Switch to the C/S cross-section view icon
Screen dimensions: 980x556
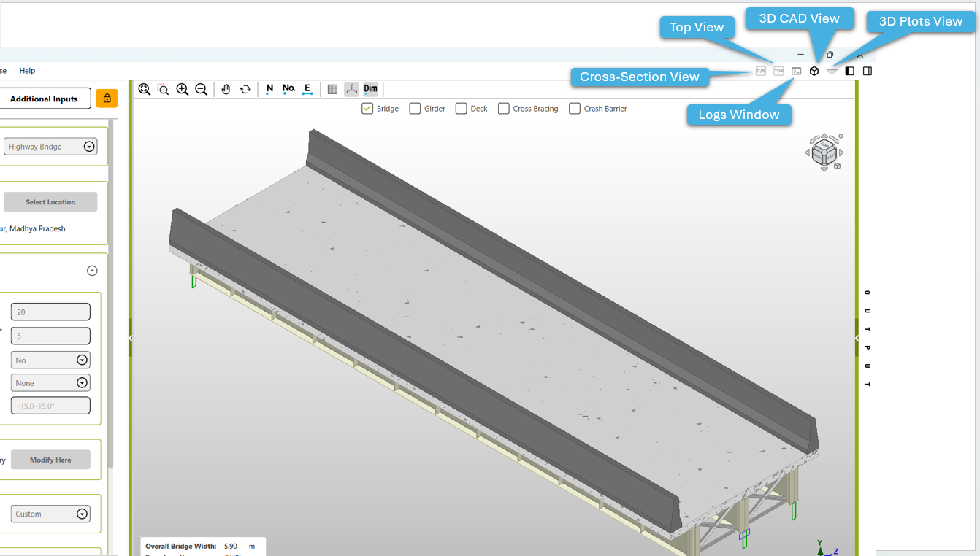761,71
